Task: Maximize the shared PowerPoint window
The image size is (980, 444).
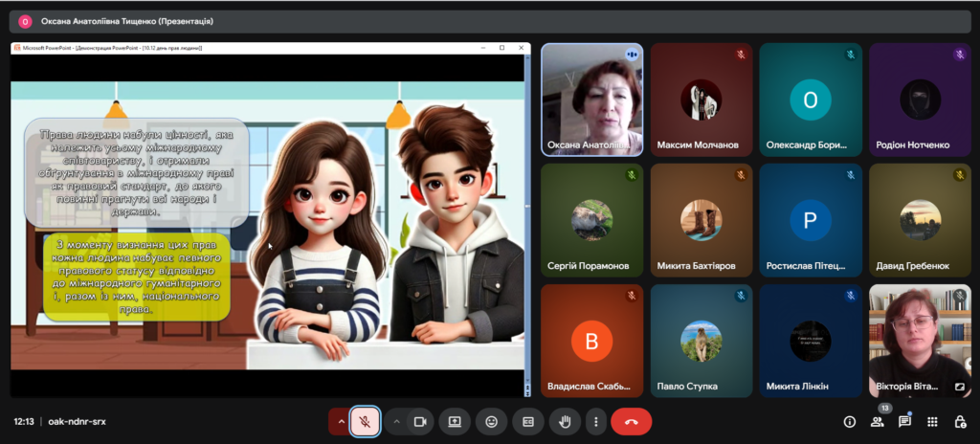Action: 502,48
